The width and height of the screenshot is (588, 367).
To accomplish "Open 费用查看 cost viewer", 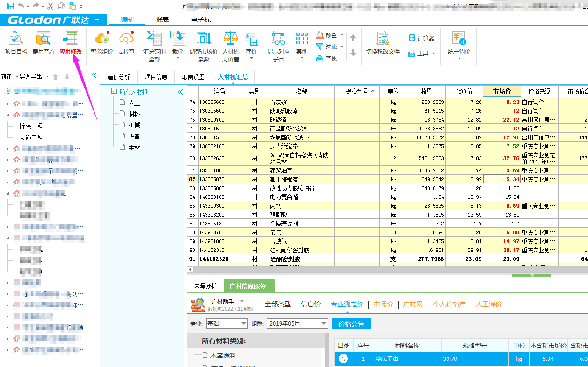I will (43, 44).
